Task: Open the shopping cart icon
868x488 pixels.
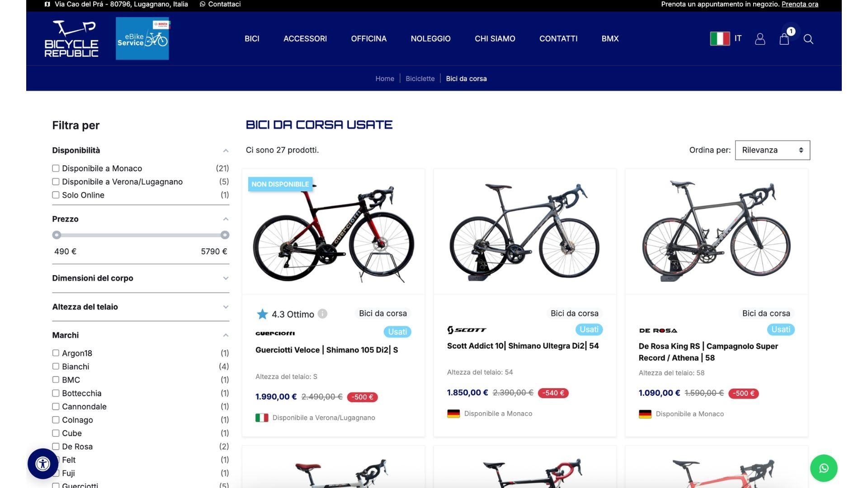Action: 784,39
